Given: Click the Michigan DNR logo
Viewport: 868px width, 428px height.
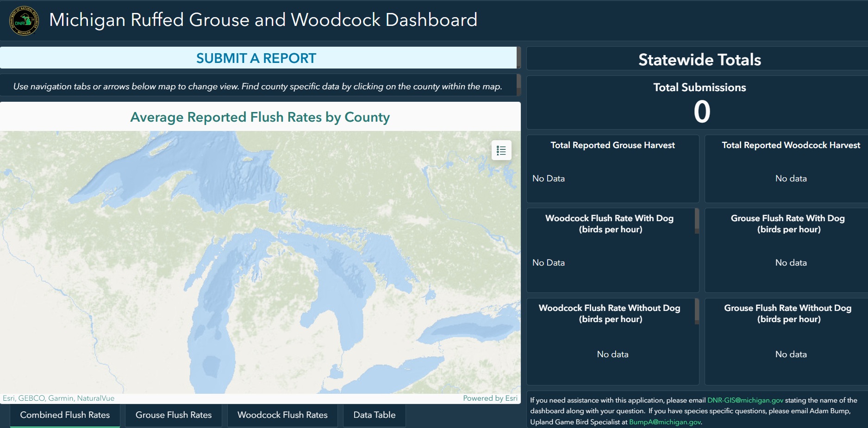Looking at the screenshot, I should 24,21.
